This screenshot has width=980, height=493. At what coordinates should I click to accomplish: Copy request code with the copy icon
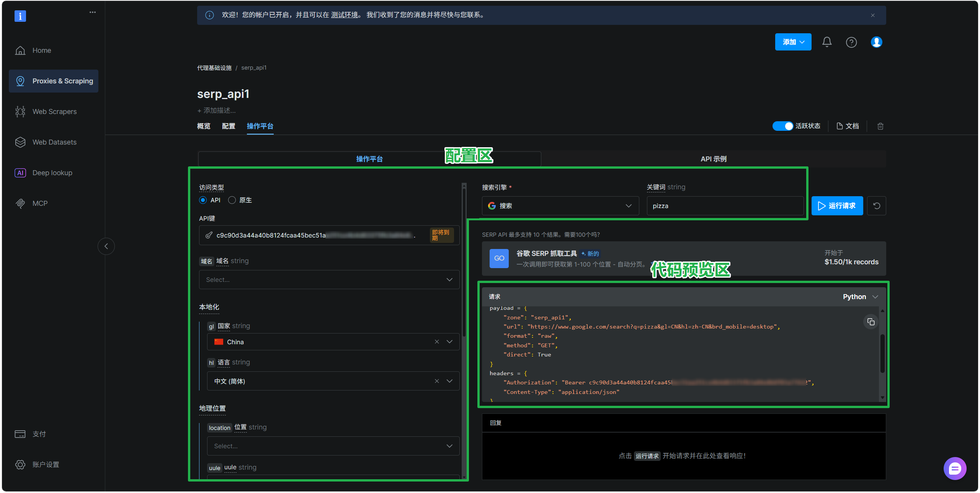[x=871, y=322]
